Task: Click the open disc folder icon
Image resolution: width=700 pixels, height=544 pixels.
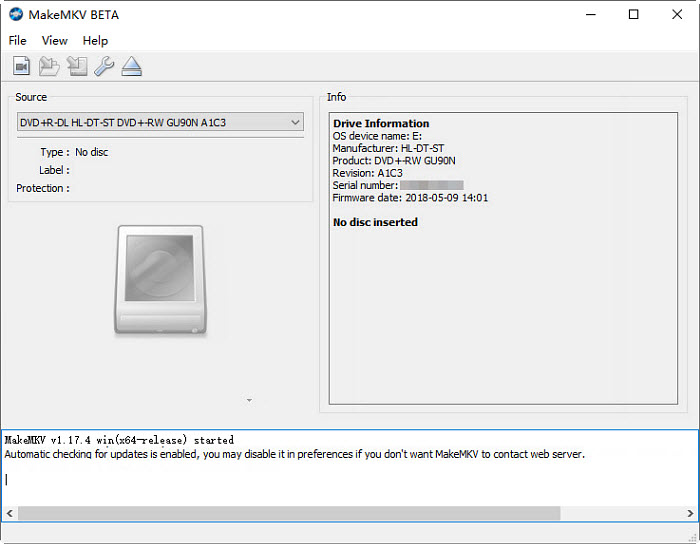Action: 49,66
